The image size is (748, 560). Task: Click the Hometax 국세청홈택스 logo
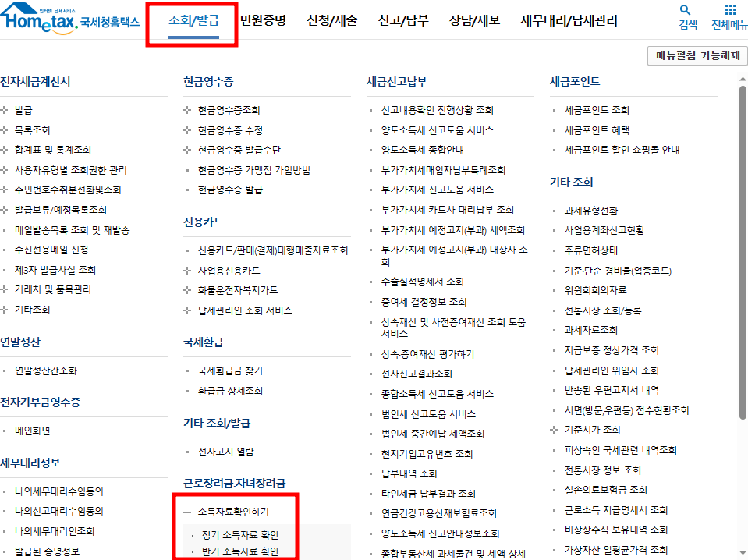coord(66,21)
